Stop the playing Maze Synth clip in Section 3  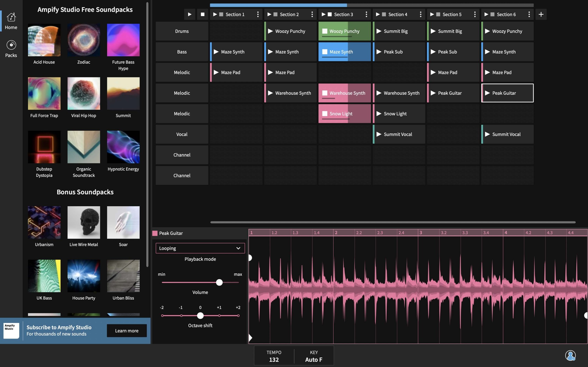click(x=325, y=52)
